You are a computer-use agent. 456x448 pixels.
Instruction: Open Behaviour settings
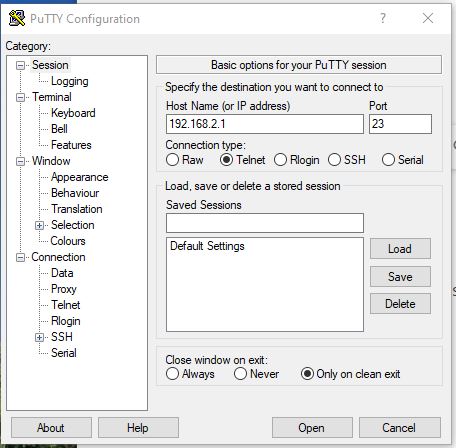click(75, 193)
